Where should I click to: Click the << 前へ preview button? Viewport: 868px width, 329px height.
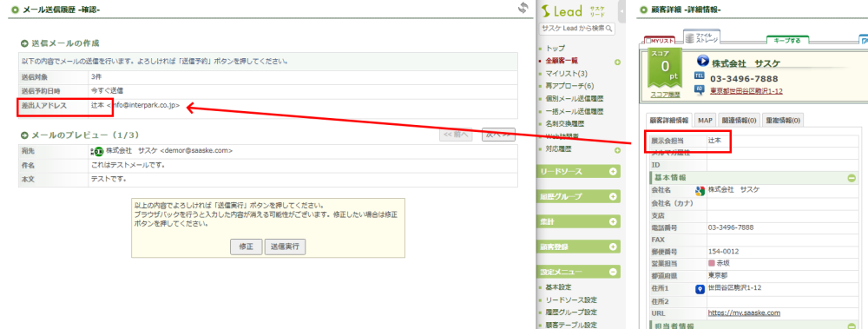coord(457,135)
